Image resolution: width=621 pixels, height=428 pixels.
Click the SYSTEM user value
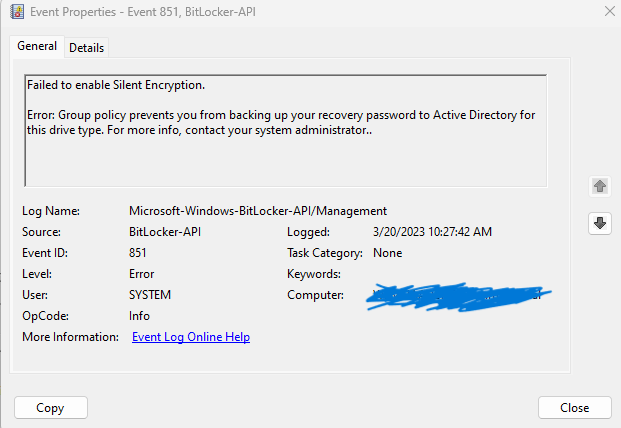[150, 295]
